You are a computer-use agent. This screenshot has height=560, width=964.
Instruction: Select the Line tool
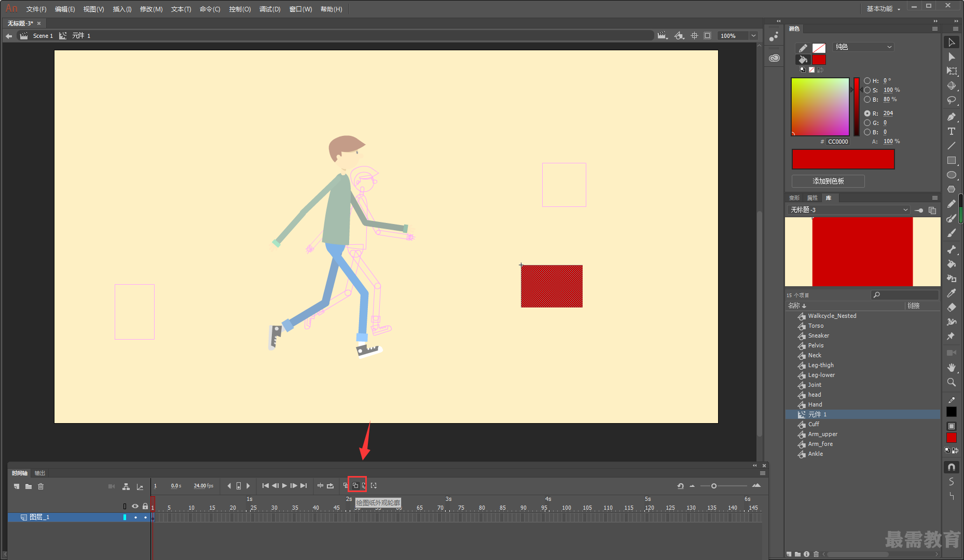[x=952, y=146]
